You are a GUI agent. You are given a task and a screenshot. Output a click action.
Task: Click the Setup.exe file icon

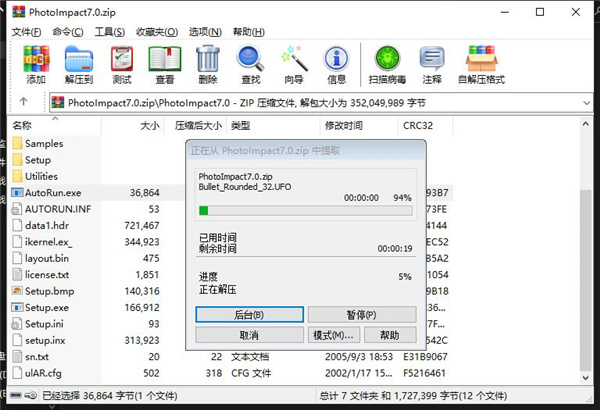(17, 307)
